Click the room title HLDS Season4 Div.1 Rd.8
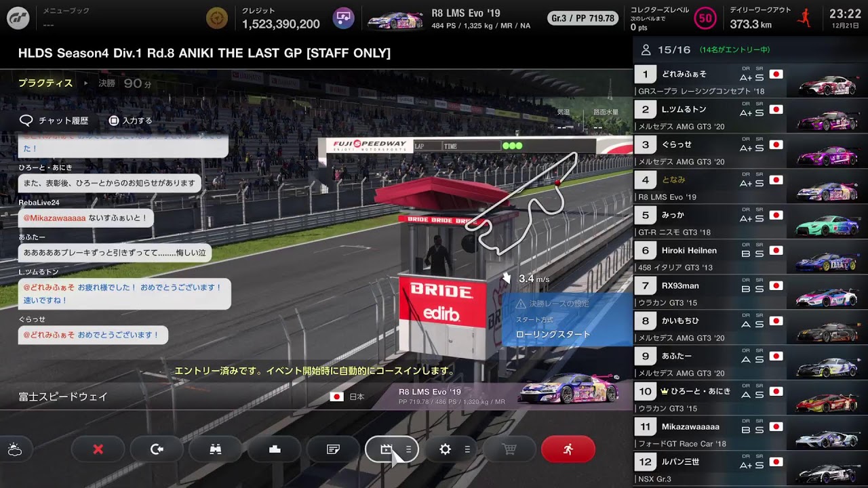 click(204, 53)
